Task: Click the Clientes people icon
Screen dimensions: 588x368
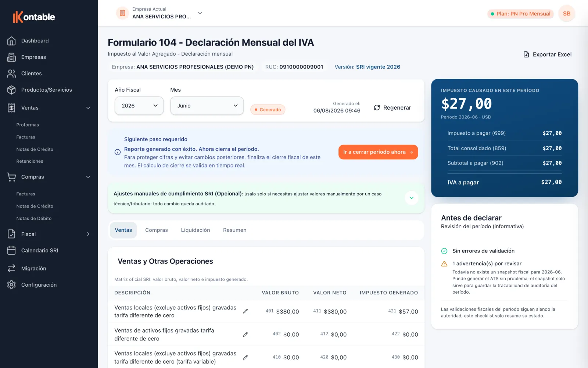Action: [11, 74]
